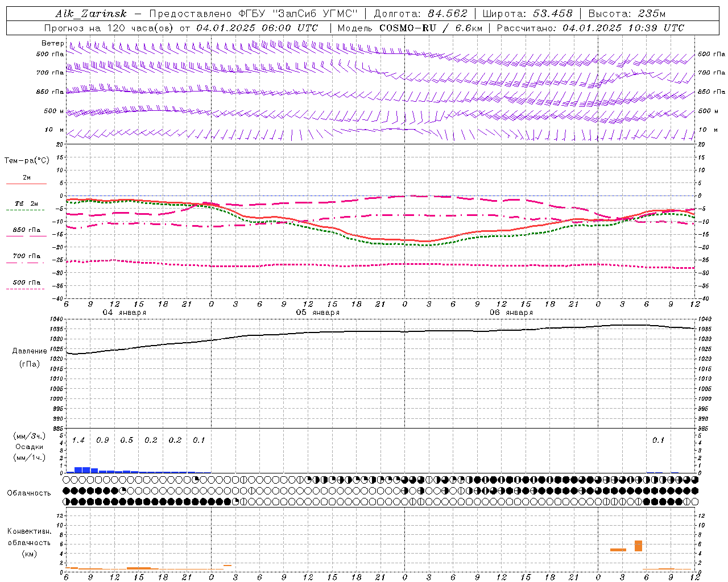
Task: Click the Облачность cloud cover label
Action: point(29,493)
